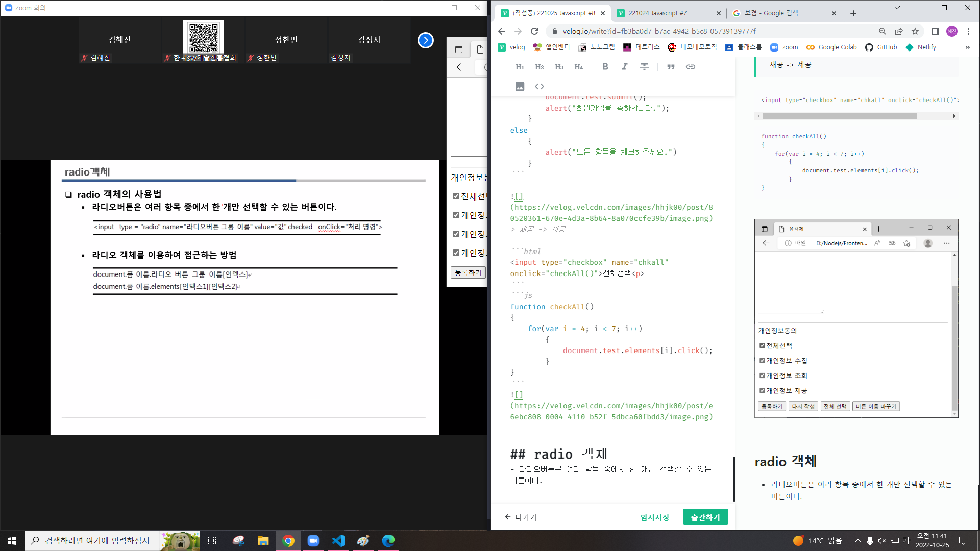Go back in Chrome browser
This screenshot has width=980, height=551.
(502, 31)
